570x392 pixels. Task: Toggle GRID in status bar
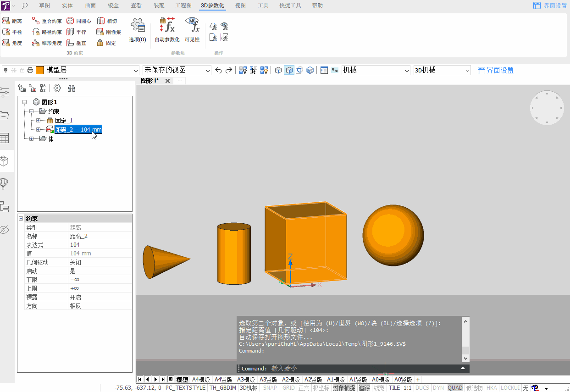pyautogui.click(x=288, y=388)
